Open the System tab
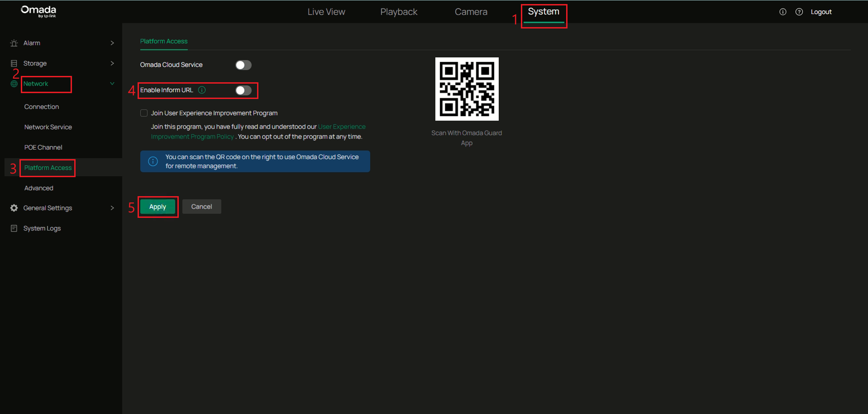The width and height of the screenshot is (868, 414). 543,12
